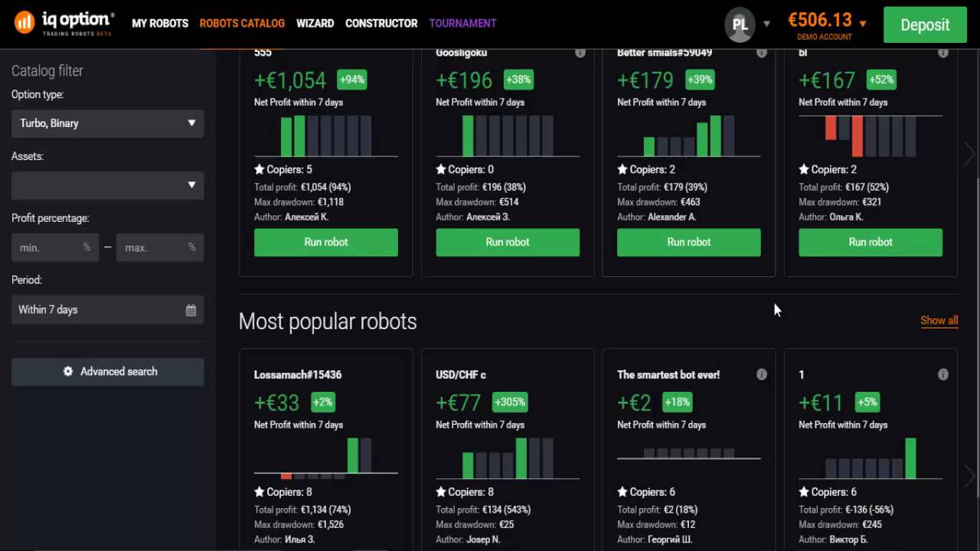Switch to My Robots tab
Image resolution: width=980 pixels, height=551 pixels.
click(160, 24)
